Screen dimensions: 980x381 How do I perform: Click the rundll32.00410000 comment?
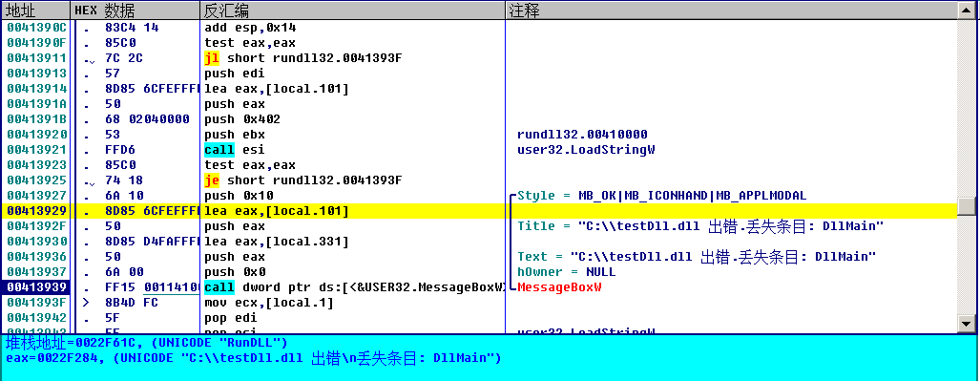click(x=582, y=135)
